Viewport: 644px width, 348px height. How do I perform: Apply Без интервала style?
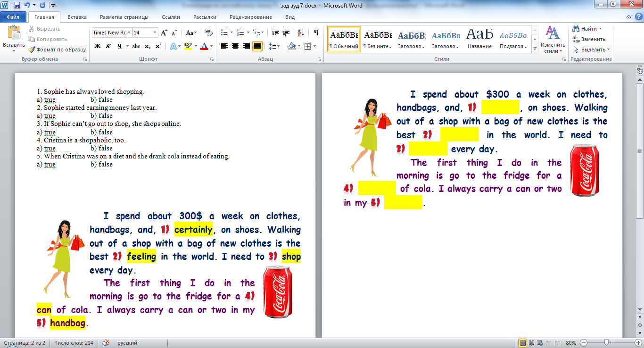[378, 39]
